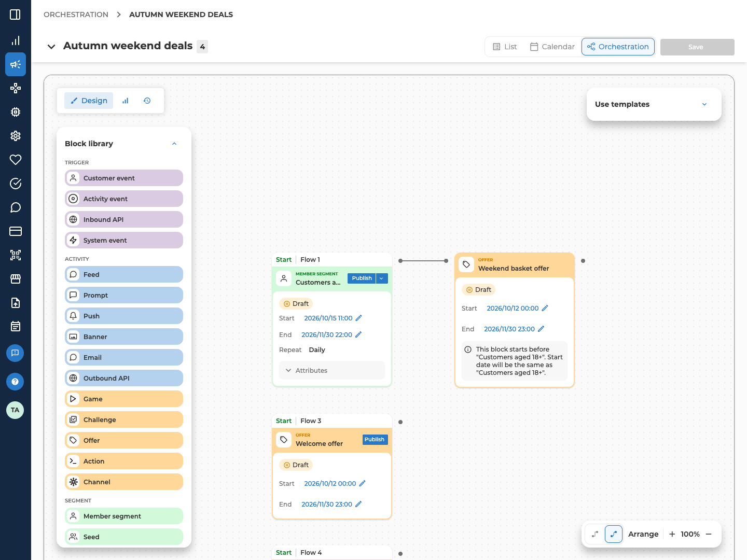Open the chat bubble sidebar icon
This screenshot has height=560, width=747.
coord(16,207)
